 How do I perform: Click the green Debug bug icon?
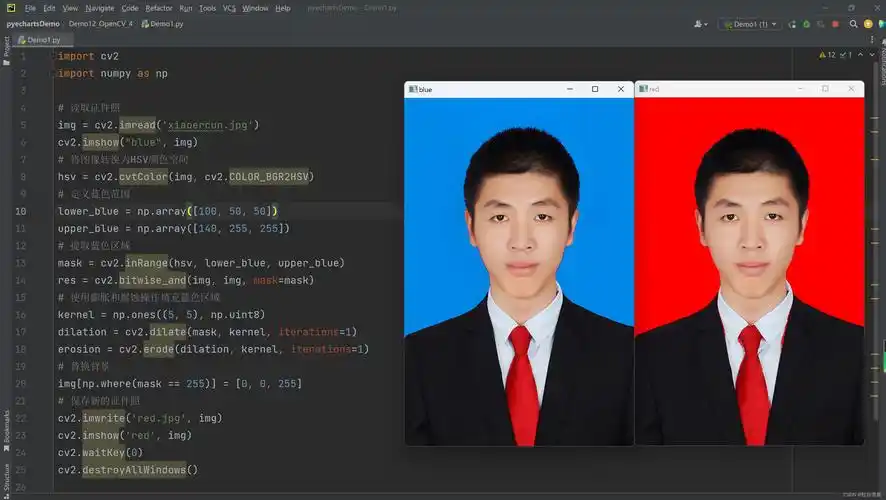806,24
